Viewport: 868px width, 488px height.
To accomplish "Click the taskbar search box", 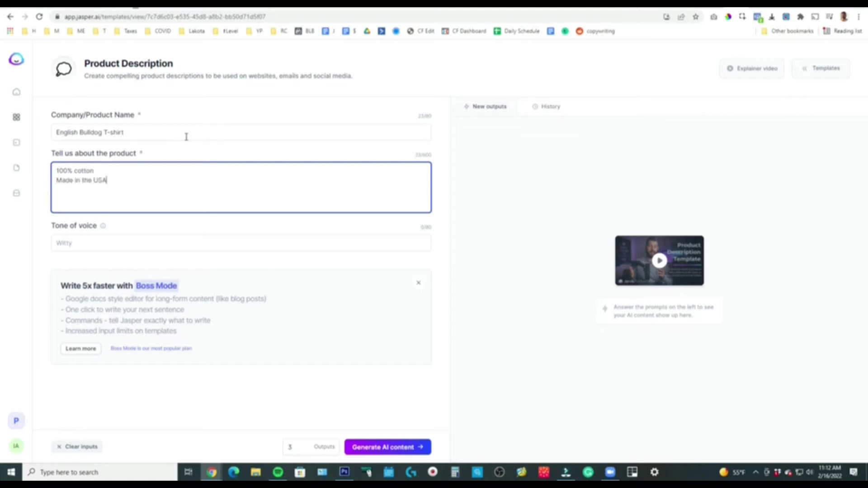I will coord(100,472).
